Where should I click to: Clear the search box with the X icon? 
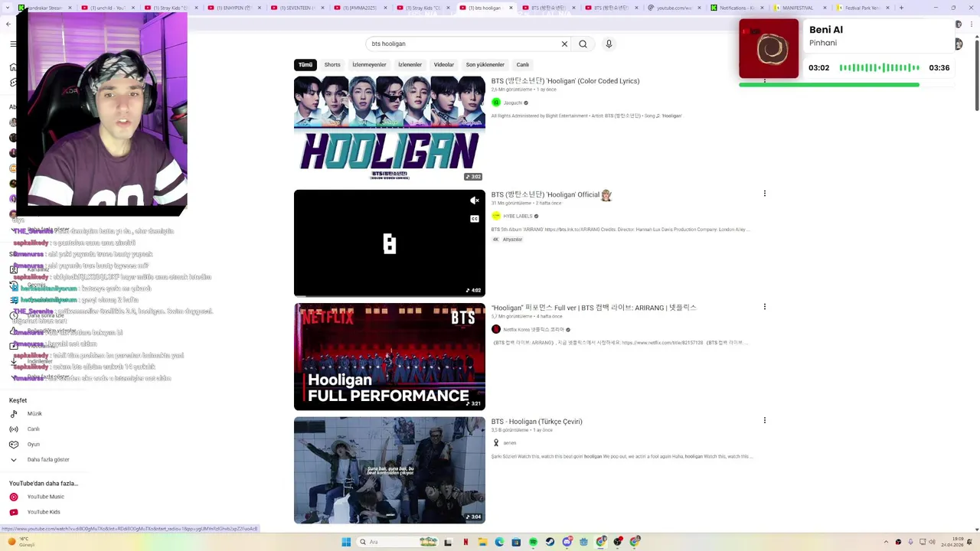pos(565,44)
